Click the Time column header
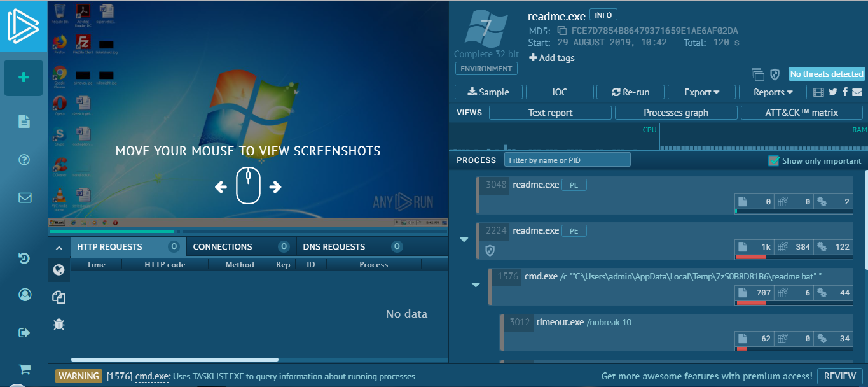The width and height of the screenshot is (868, 387). tap(96, 264)
